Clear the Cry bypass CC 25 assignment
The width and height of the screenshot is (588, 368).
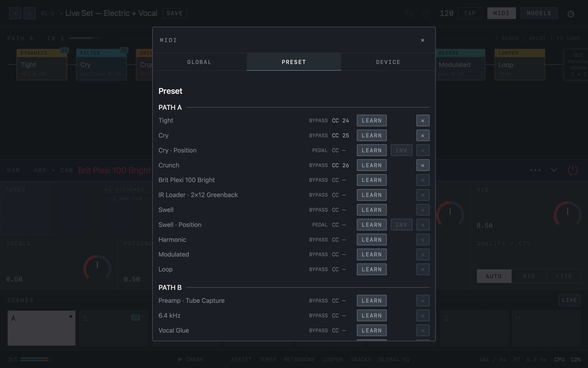(423, 135)
